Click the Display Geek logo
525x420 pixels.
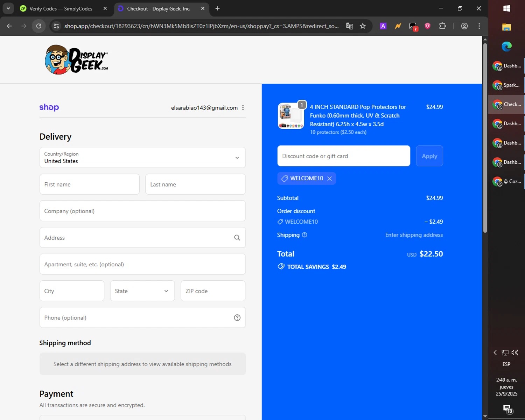pos(76,59)
